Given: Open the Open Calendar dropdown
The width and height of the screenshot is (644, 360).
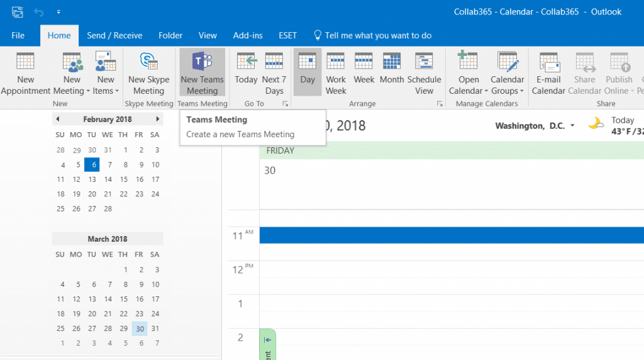Looking at the screenshot, I should [x=468, y=74].
